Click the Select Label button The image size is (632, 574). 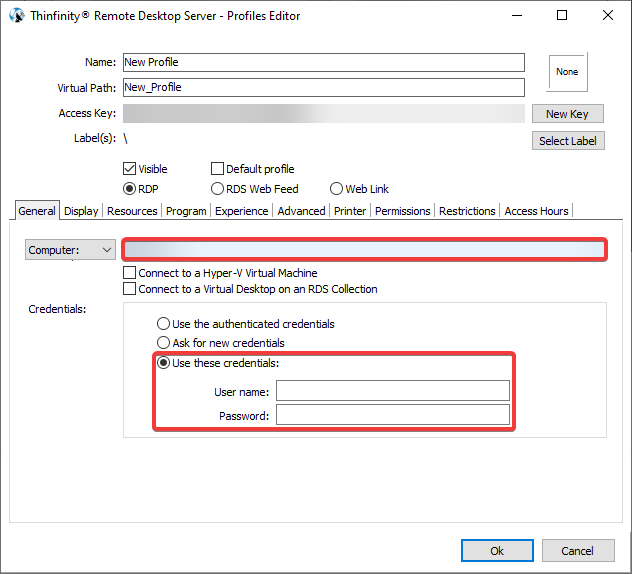[x=568, y=141]
